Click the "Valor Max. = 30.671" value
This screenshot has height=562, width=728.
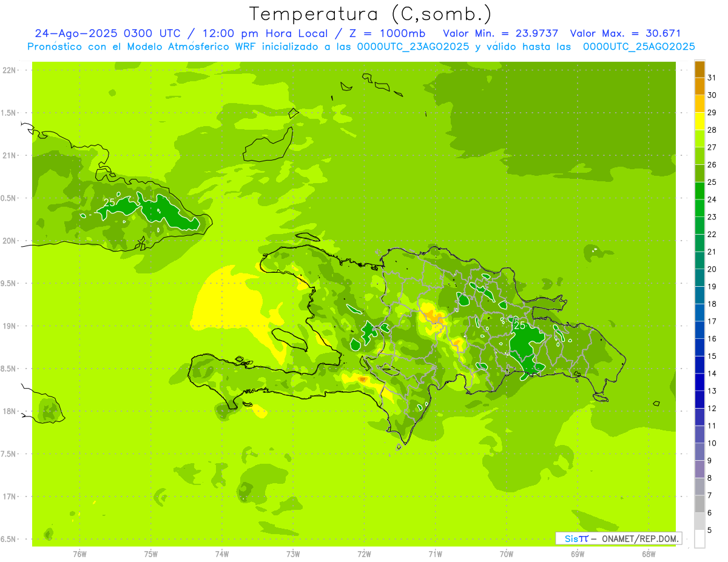coord(625,33)
